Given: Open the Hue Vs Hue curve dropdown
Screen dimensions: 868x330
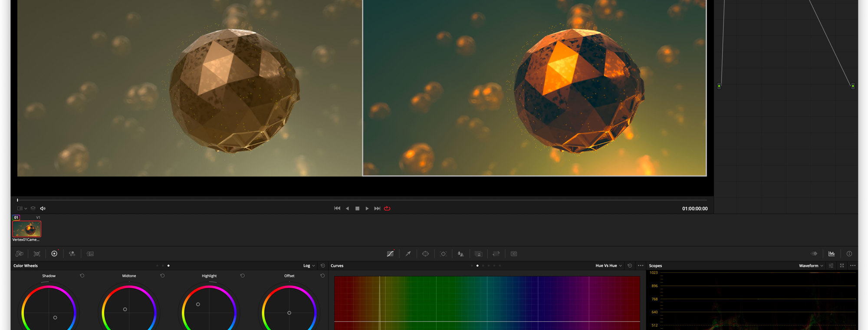Looking at the screenshot, I should [x=608, y=266].
